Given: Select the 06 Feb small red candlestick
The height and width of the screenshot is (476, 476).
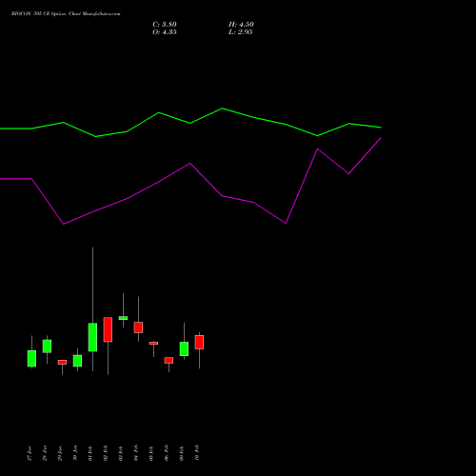Looking at the screenshot, I should coord(169,360).
